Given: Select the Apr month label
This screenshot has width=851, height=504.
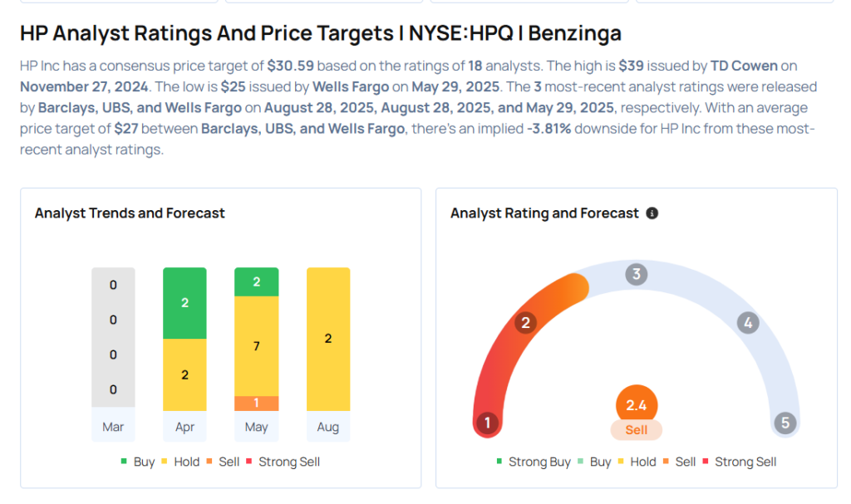Looking at the screenshot, I should [x=184, y=427].
